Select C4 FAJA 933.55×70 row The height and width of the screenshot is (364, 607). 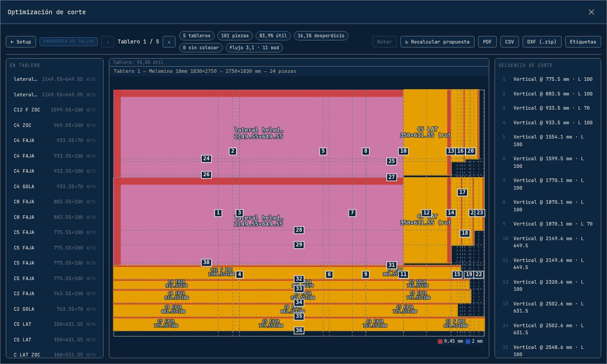pyautogui.click(x=55, y=140)
